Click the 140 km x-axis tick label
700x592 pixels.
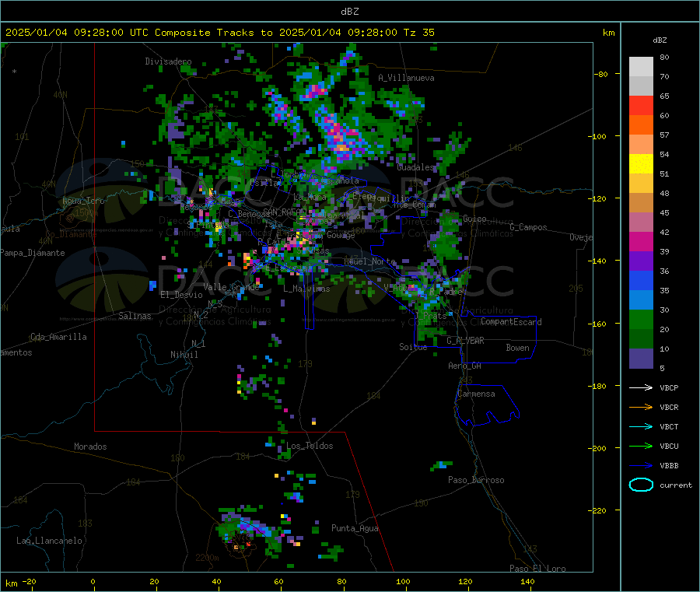tap(527, 582)
